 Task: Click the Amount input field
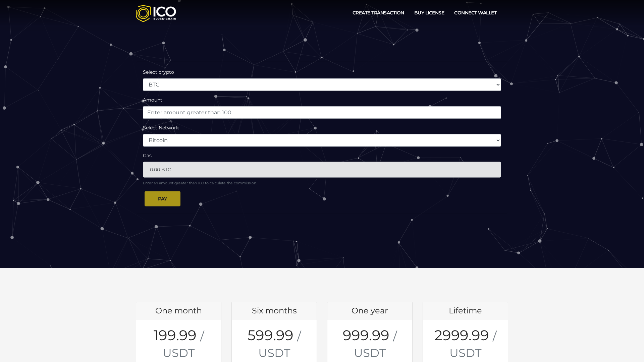(x=322, y=112)
